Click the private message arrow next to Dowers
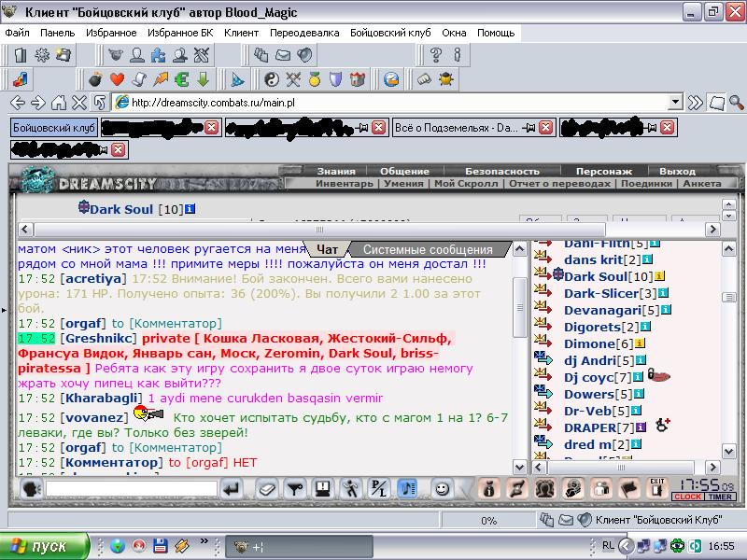This screenshot has width=747, height=560. pos(543,393)
